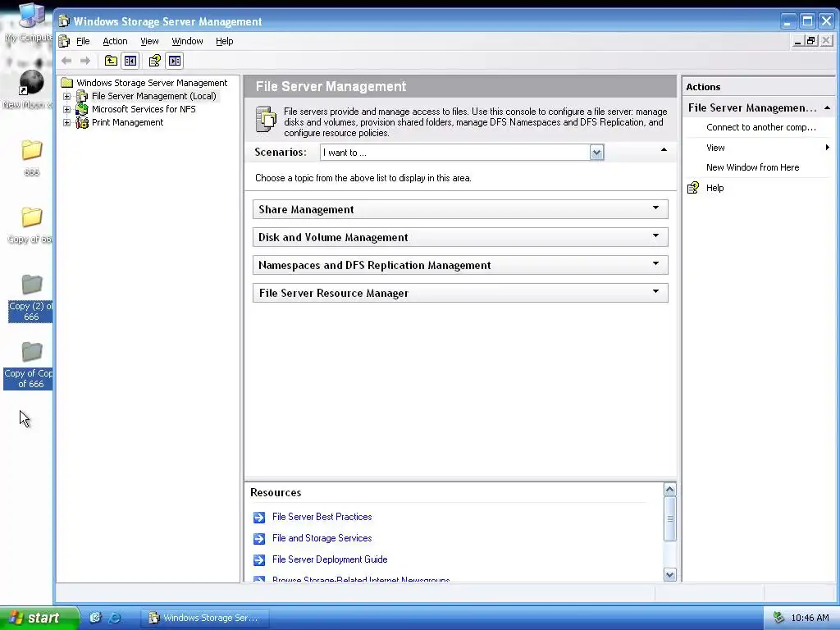Toggle the Show/Hide Console Tree toolbar icon
The height and width of the screenshot is (630, 840).
pos(130,61)
